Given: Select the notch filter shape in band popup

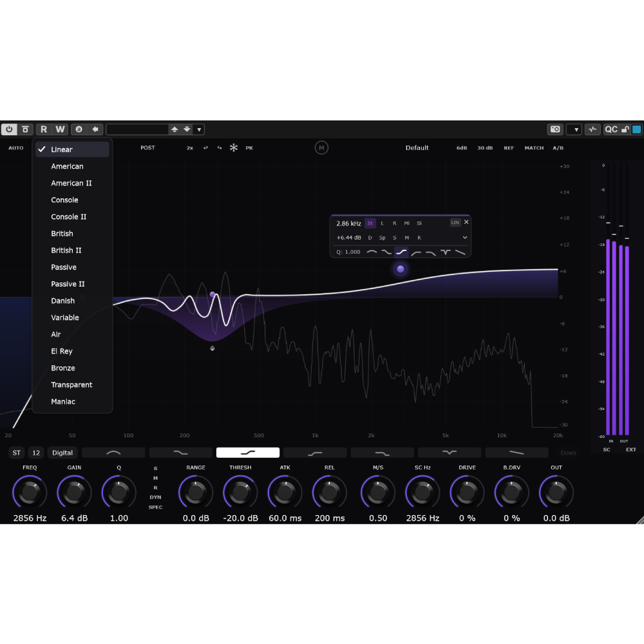Looking at the screenshot, I should [446, 252].
